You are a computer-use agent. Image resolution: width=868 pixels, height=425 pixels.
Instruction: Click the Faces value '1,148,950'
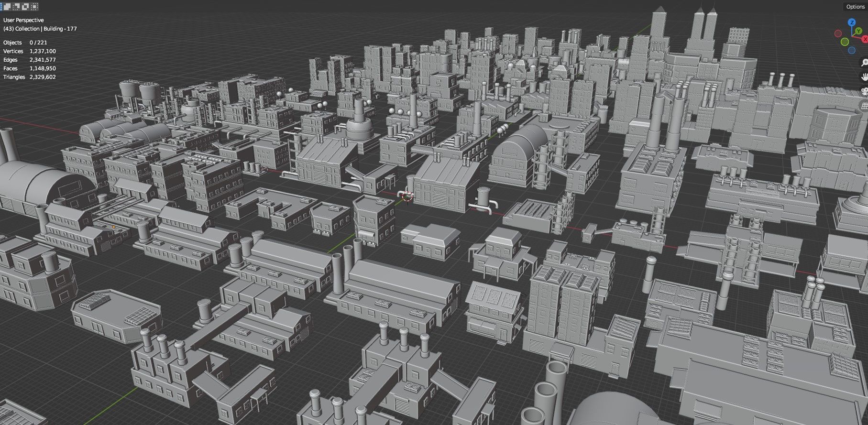pyautogui.click(x=43, y=68)
